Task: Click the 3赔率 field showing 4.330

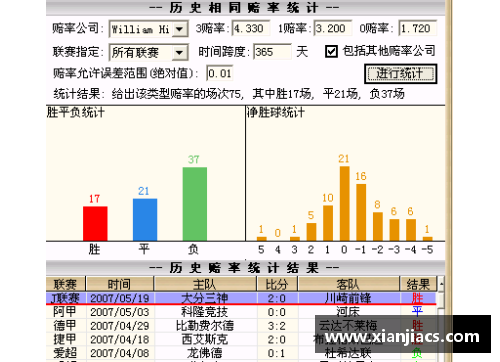Action: pyautogui.click(x=250, y=28)
